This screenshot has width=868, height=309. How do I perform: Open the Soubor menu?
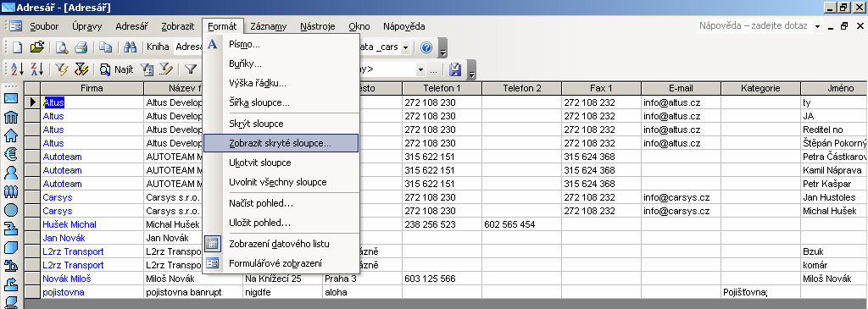[44, 26]
